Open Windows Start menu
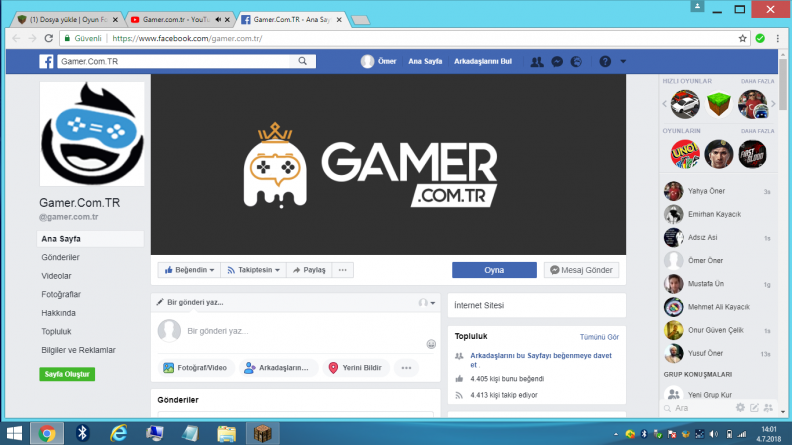Viewport: 792px width, 445px height. point(14,433)
